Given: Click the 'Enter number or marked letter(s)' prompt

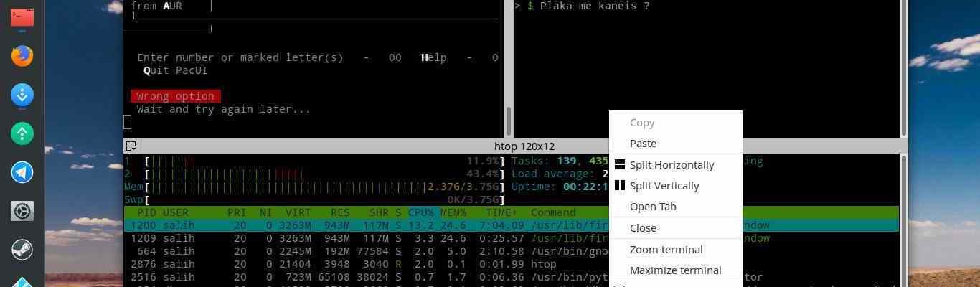Looking at the screenshot, I should (240, 57).
